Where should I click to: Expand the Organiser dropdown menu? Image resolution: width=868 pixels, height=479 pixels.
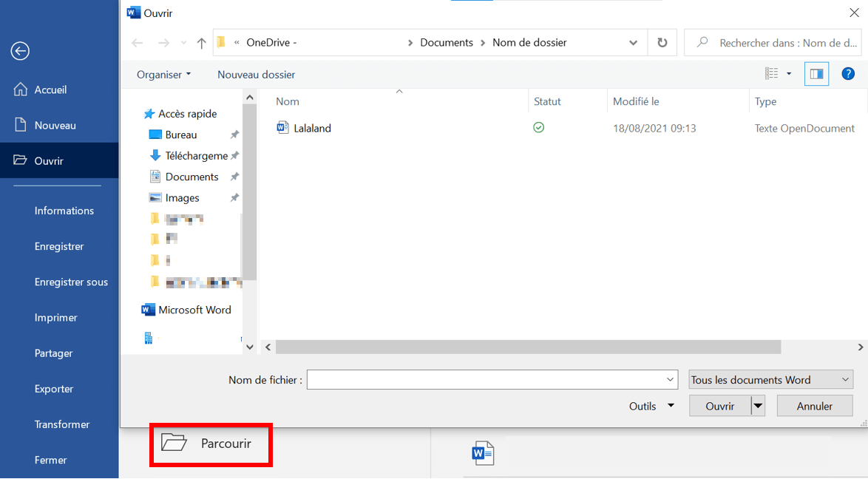pos(163,75)
